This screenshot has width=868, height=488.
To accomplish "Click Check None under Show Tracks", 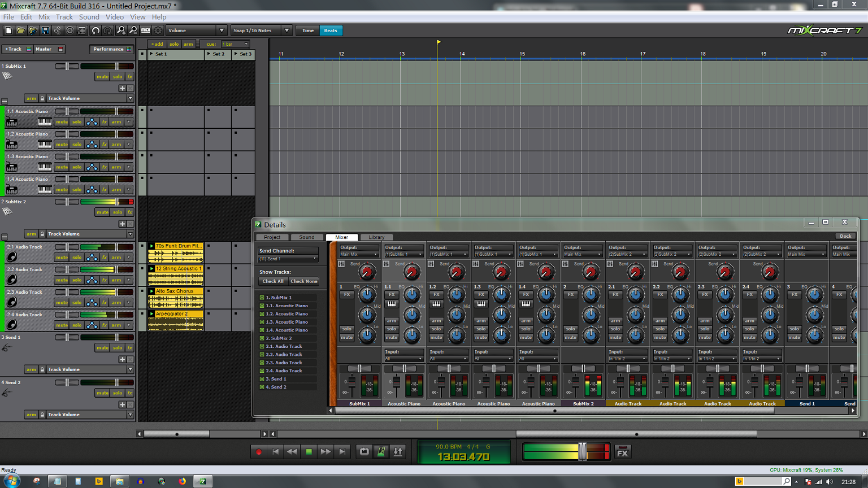I will pyautogui.click(x=304, y=281).
